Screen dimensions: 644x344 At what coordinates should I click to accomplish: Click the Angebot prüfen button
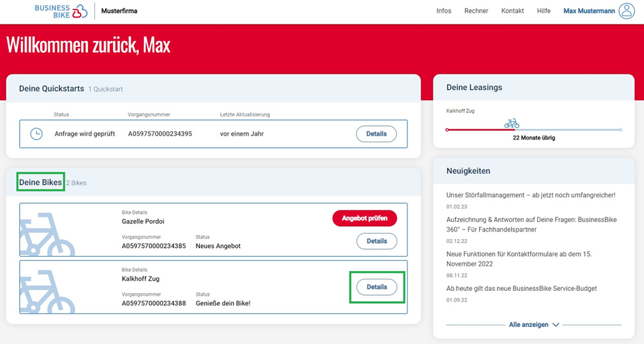pyautogui.click(x=365, y=219)
